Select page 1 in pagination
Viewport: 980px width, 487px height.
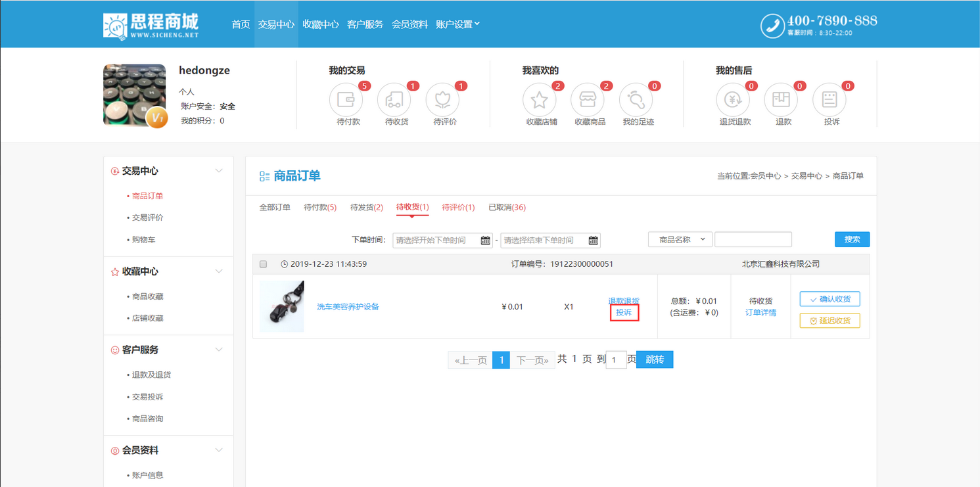tap(501, 360)
